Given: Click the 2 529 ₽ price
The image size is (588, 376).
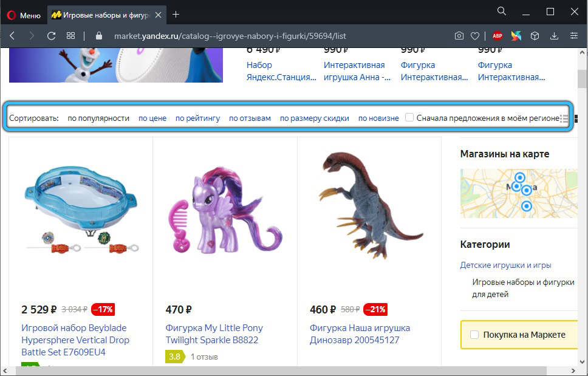Looking at the screenshot, I should pos(39,310).
